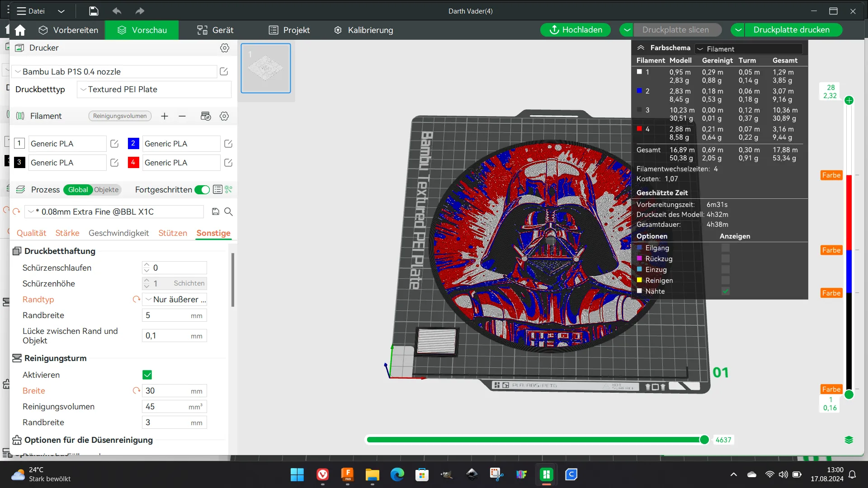Open the Druckbetttyp Textured PEI Plate dropdown

154,89
